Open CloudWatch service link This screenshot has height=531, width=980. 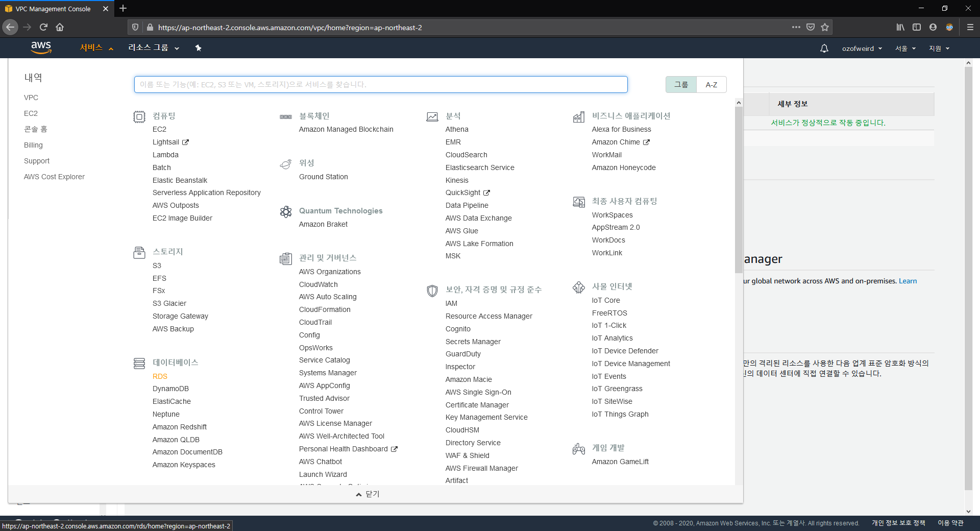click(318, 284)
